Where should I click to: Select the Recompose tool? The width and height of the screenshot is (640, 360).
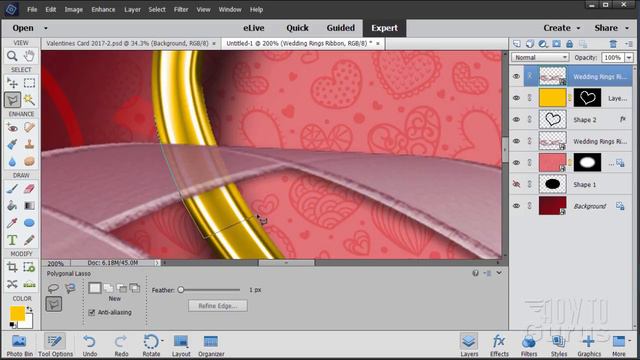pos(29,267)
